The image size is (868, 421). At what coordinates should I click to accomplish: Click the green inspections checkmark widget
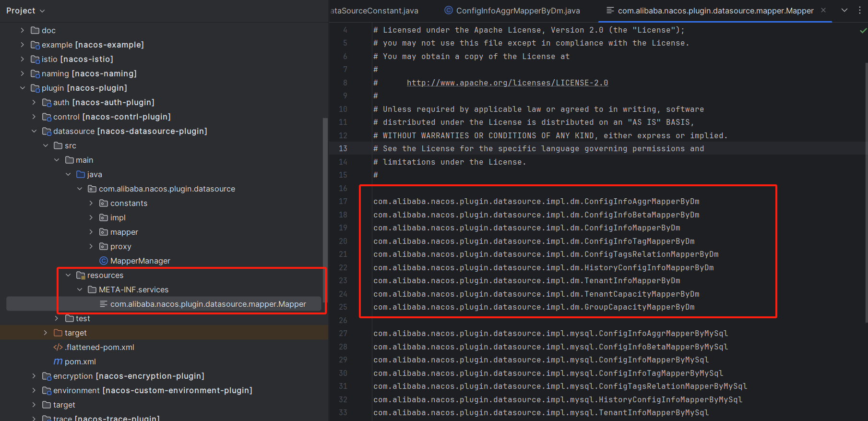point(863,30)
